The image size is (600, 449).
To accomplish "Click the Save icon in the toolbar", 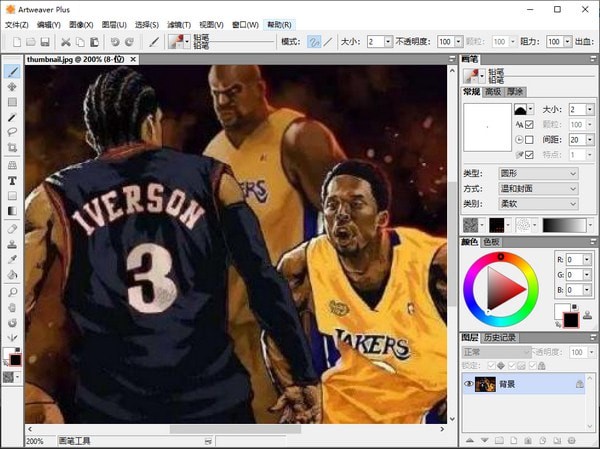I will (45, 42).
